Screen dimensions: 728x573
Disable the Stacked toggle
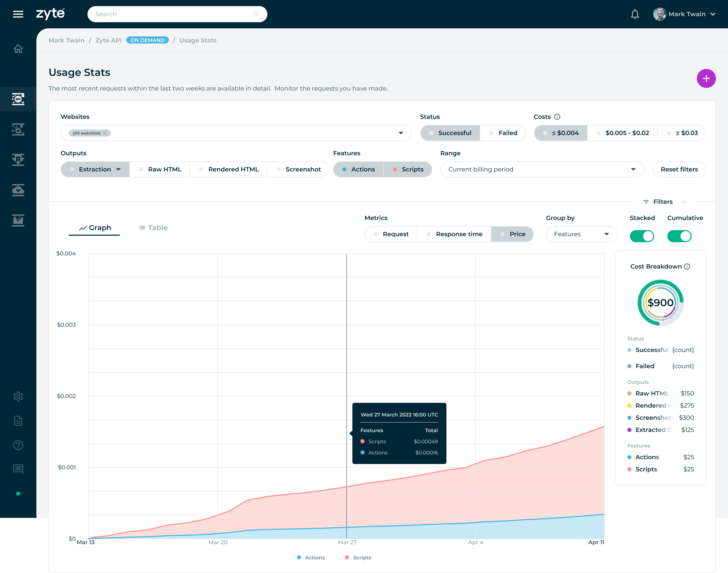[642, 236]
